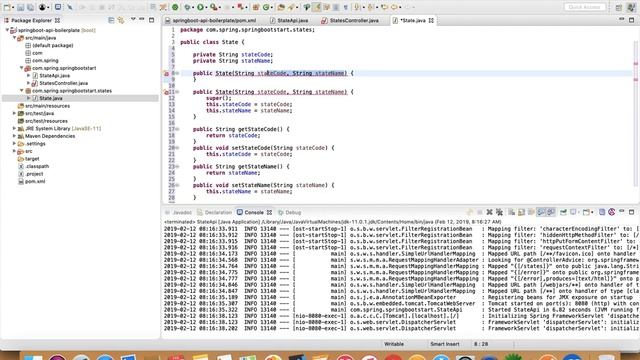640x360 pixels.
Task: Click the Clear Console icon
Action: [511, 212]
